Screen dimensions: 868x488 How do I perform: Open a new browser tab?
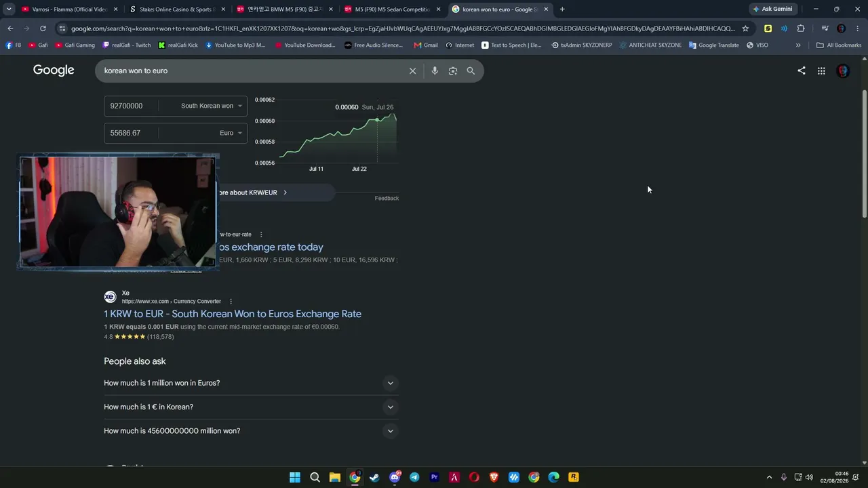[x=562, y=9]
